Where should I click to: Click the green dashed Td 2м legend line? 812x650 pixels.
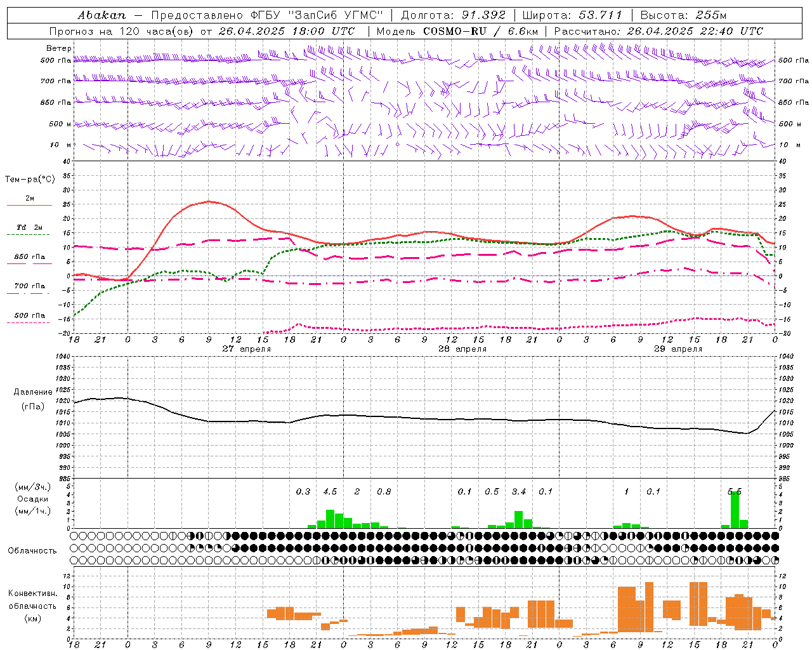pyautogui.click(x=28, y=235)
